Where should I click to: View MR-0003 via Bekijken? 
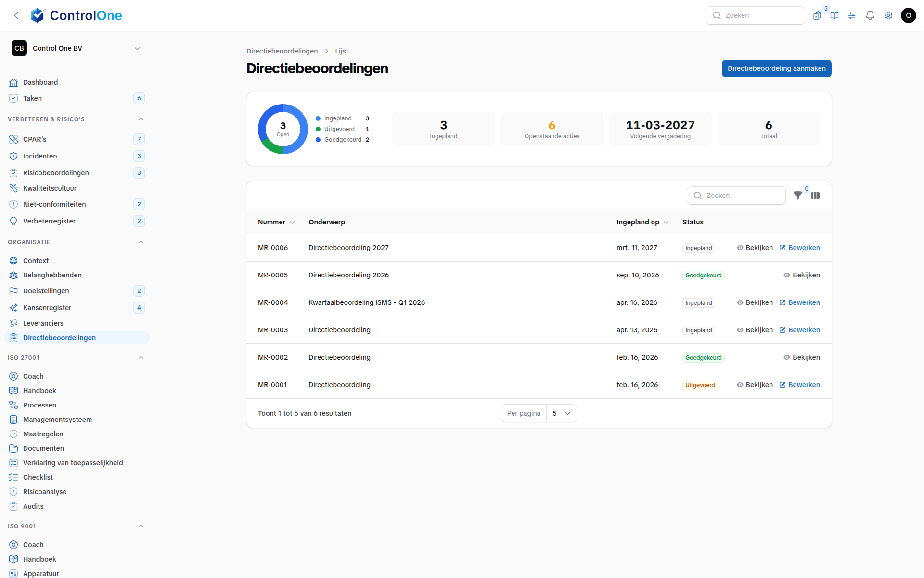coord(755,330)
